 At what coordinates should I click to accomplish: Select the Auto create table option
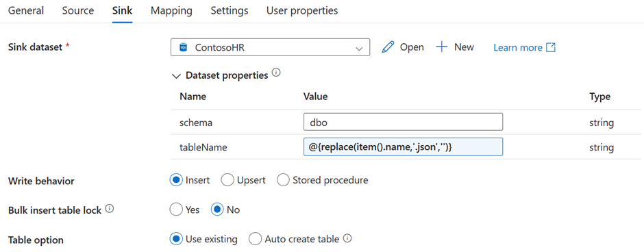click(x=255, y=239)
